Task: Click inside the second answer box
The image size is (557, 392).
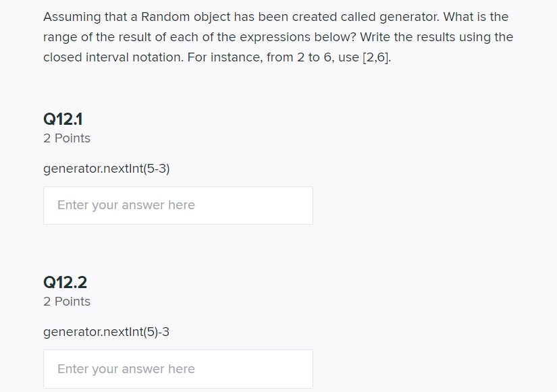Action: tap(178, 369)
